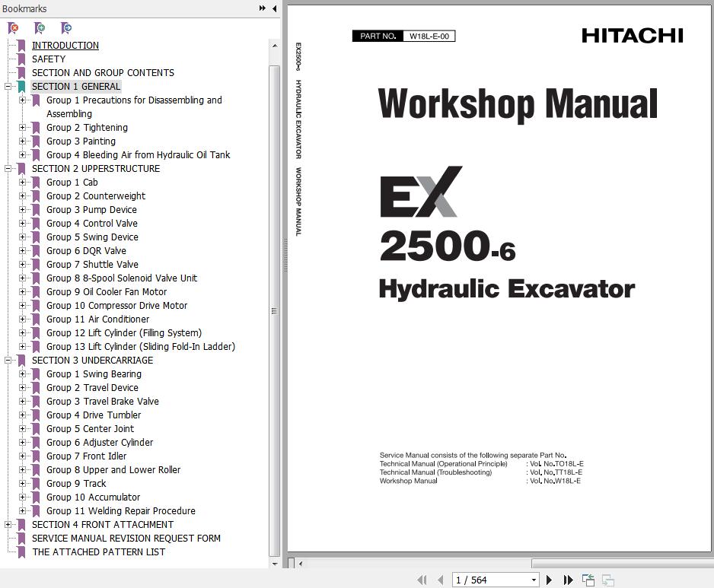
Task: Open Group 11 Air Conditioner bookmark
Action: (98, 319)
